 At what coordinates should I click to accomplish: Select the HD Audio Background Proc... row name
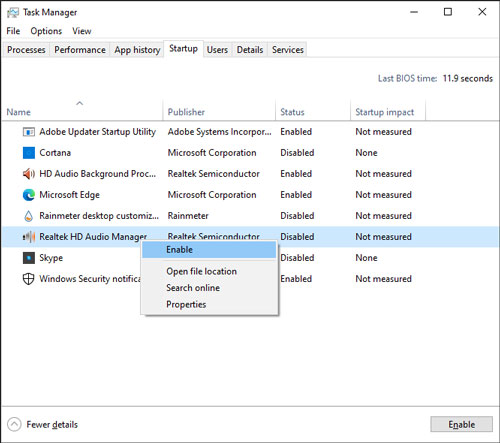tap(98, 174)
